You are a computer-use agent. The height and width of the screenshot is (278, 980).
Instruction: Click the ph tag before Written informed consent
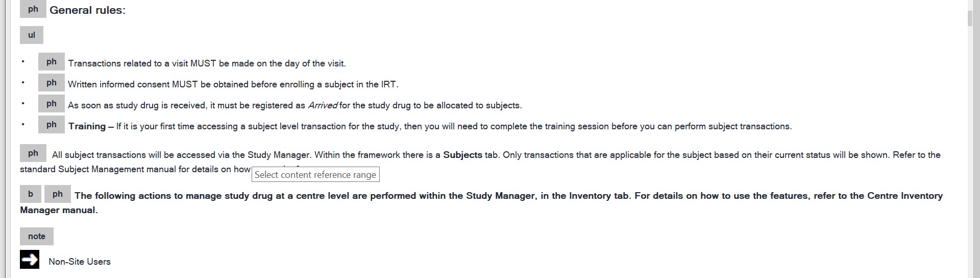click(x=52, y=83)
